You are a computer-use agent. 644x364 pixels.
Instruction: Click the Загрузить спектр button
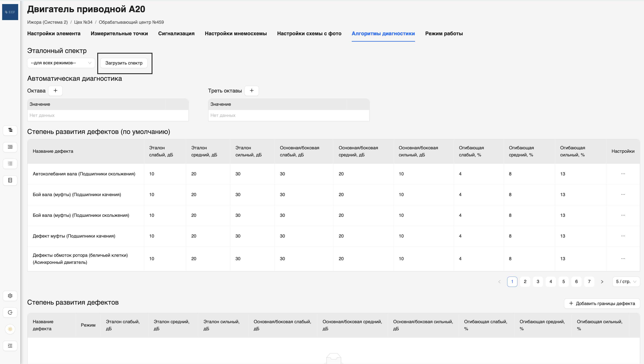pyautogui.click(x=124, y=63)
